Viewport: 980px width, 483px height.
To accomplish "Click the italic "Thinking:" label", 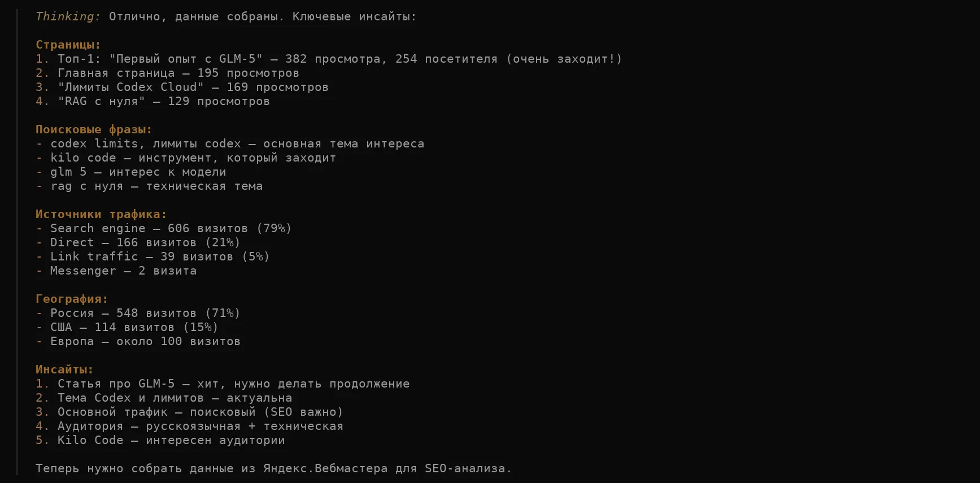I will pyautogui.click(x=68, y=16).
